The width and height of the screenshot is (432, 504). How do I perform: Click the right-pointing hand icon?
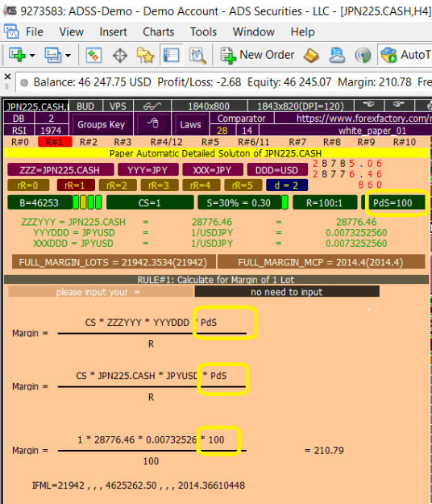(x=398, y=105)
